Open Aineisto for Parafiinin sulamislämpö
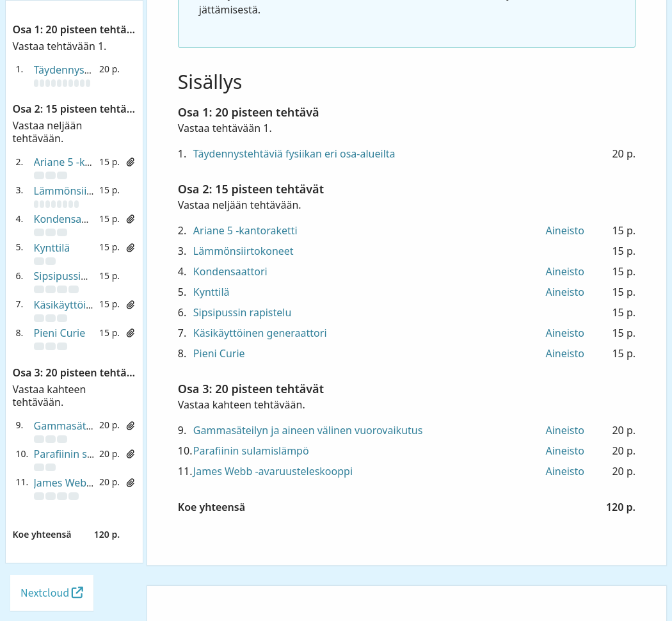The image size is (672, 621). click(564, 451)
